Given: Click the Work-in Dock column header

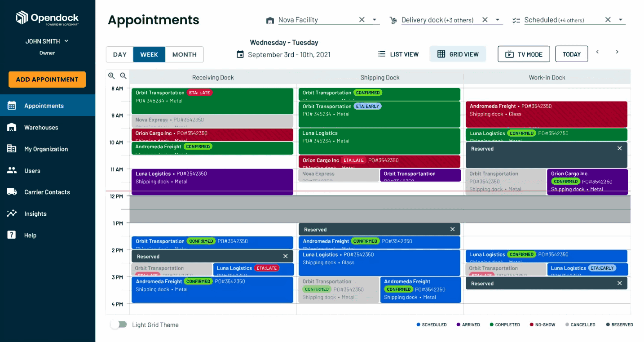Looking at the screenshot, I should click(x=547, y=77).
